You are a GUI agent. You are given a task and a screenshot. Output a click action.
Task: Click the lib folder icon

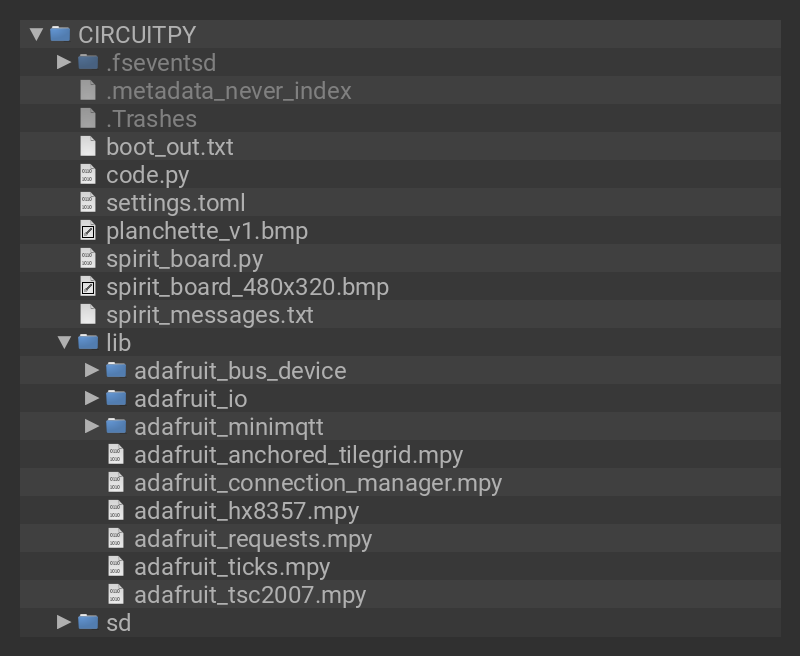coord(88,343)
